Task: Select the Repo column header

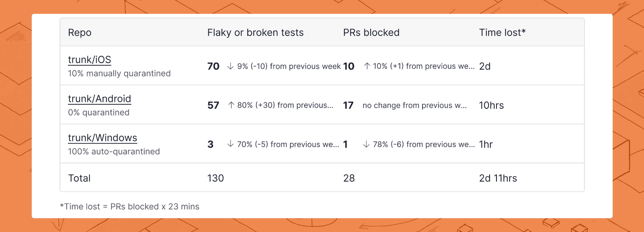Action: click(80, 33)
